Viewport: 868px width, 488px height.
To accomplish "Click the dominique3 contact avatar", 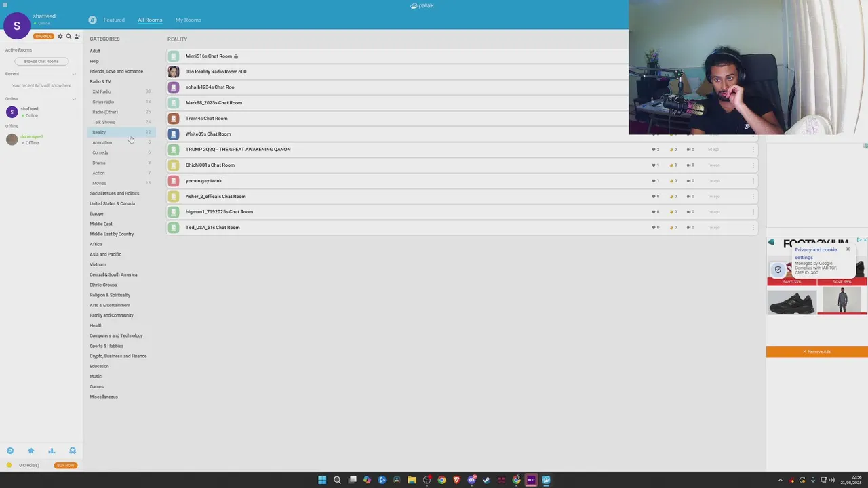I will (12, 140).
